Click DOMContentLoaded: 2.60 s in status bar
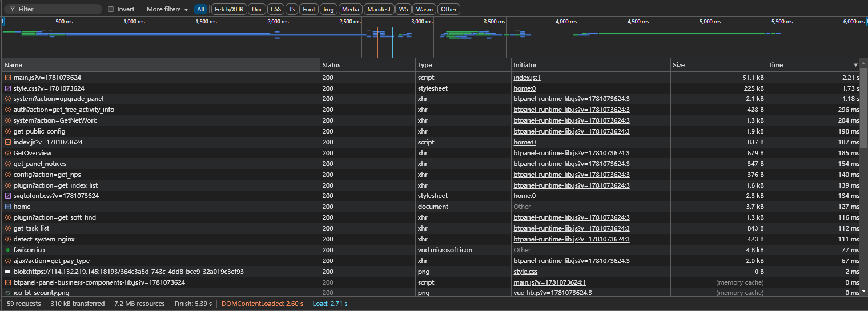The width and height of the screenshot is (868, 311). (x=262, y=304)
